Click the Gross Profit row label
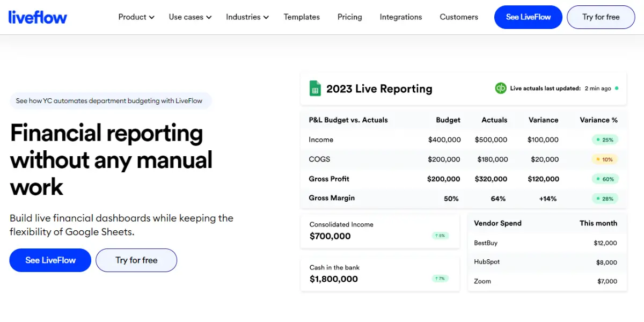The height and width of the screenshot is (322, 644). point(329,179)
